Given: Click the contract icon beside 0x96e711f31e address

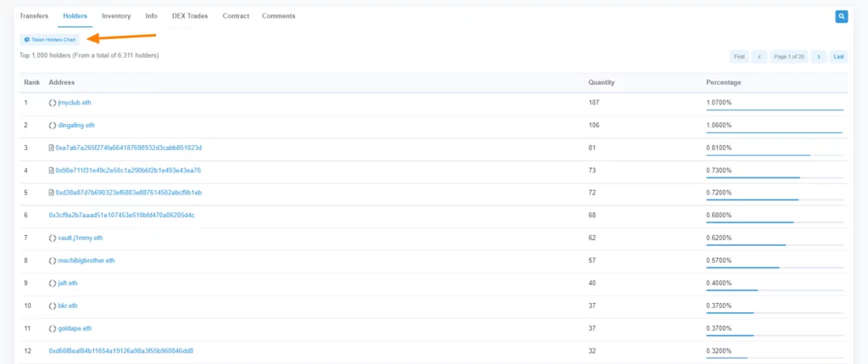Looking at the screenshot, I should [x=52, y=171].
